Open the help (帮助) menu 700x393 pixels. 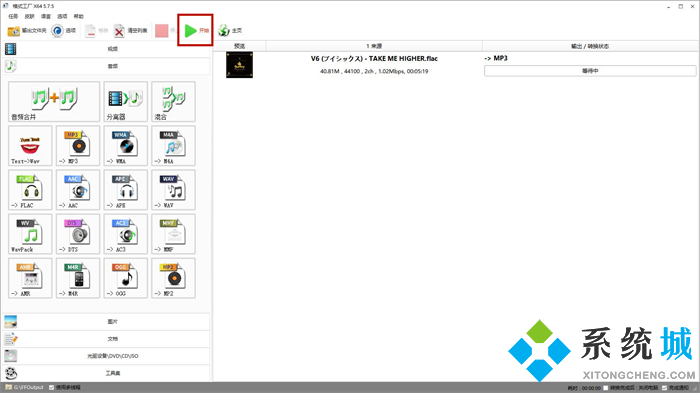tap(79, 17)
